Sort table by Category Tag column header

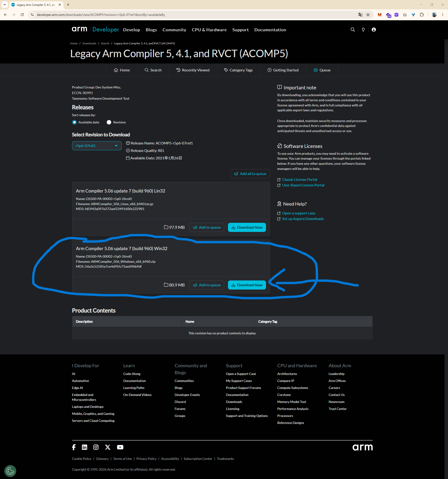click(x=267, y=322)
